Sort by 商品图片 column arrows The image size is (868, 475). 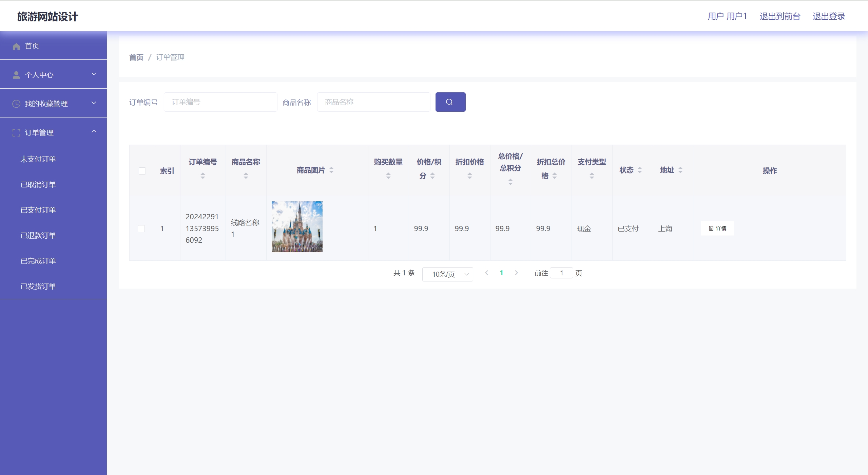pos(331,170)
